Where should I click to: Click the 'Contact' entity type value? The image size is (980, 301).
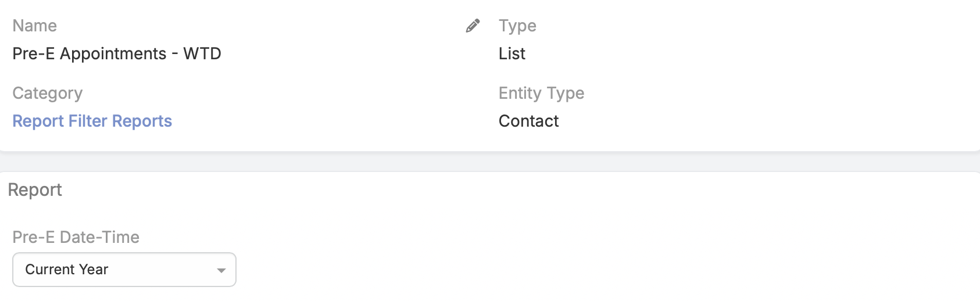(528, 121)
